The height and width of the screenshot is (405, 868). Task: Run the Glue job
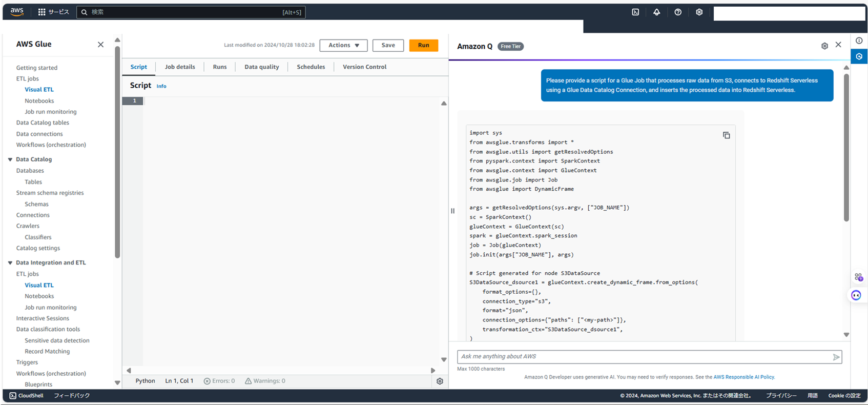pyautogui.click(x=423, y=45)
